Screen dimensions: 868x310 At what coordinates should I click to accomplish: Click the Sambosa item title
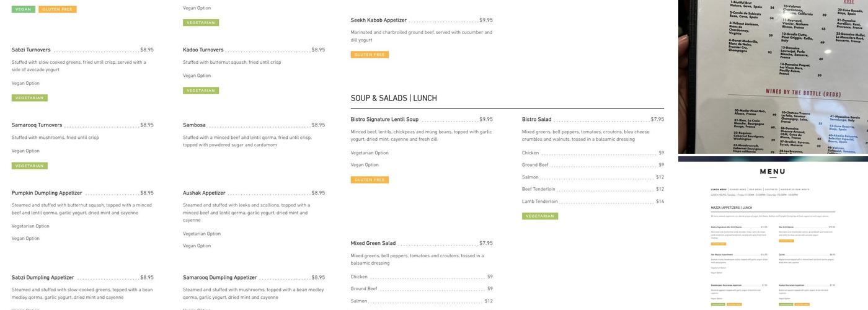click(194, 125)
